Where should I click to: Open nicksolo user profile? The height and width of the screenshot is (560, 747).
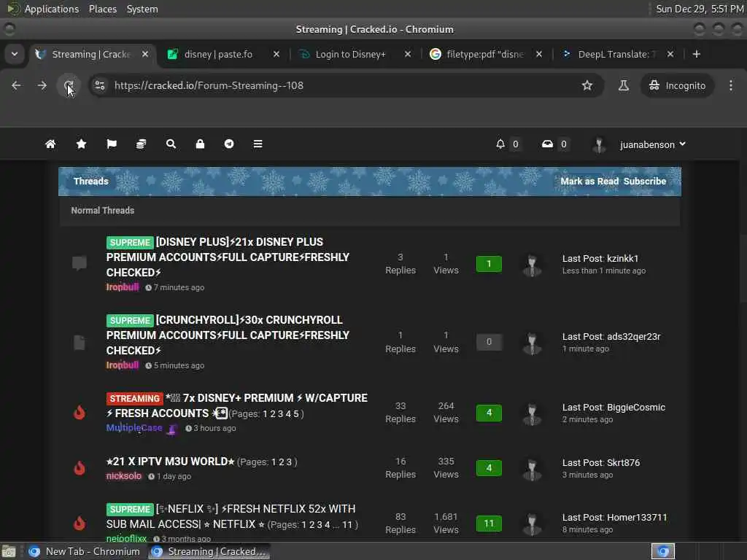click(124, 475)
